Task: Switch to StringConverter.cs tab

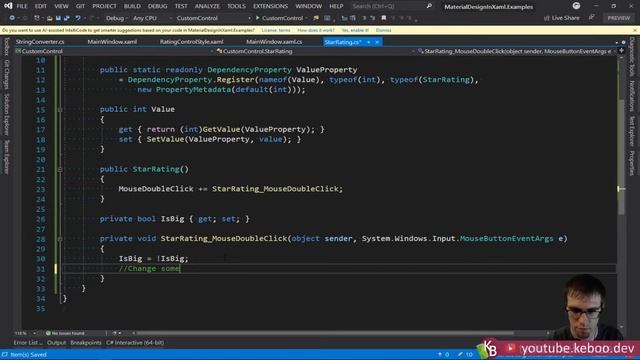Action: pyautogui.click(x=40, y=42)
